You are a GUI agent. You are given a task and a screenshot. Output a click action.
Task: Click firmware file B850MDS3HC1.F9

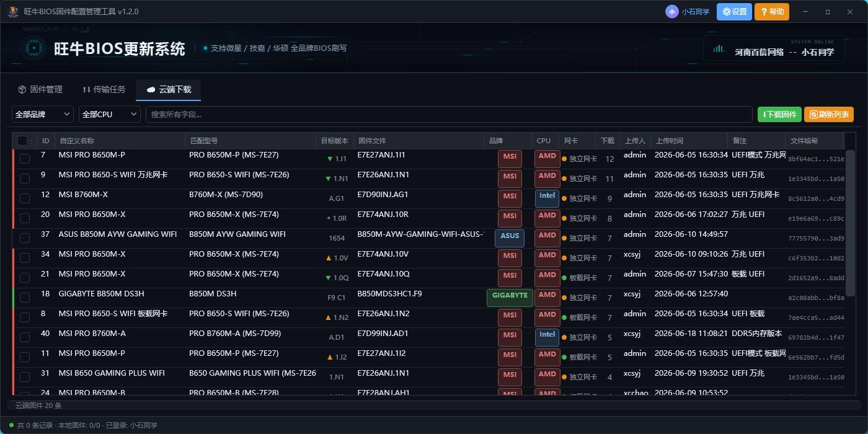[389, 294]
